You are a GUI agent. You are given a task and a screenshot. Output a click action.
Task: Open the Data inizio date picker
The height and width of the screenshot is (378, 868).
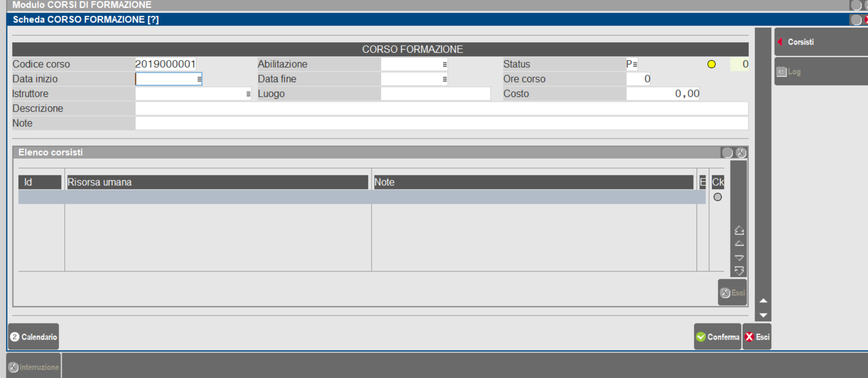tap(199, 79)
